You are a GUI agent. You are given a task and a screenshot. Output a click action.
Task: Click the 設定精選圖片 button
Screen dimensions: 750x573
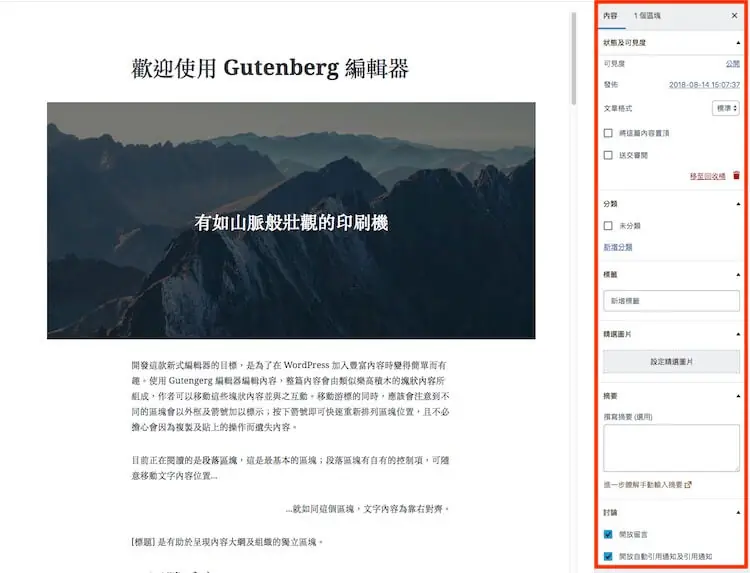[671, 362]
